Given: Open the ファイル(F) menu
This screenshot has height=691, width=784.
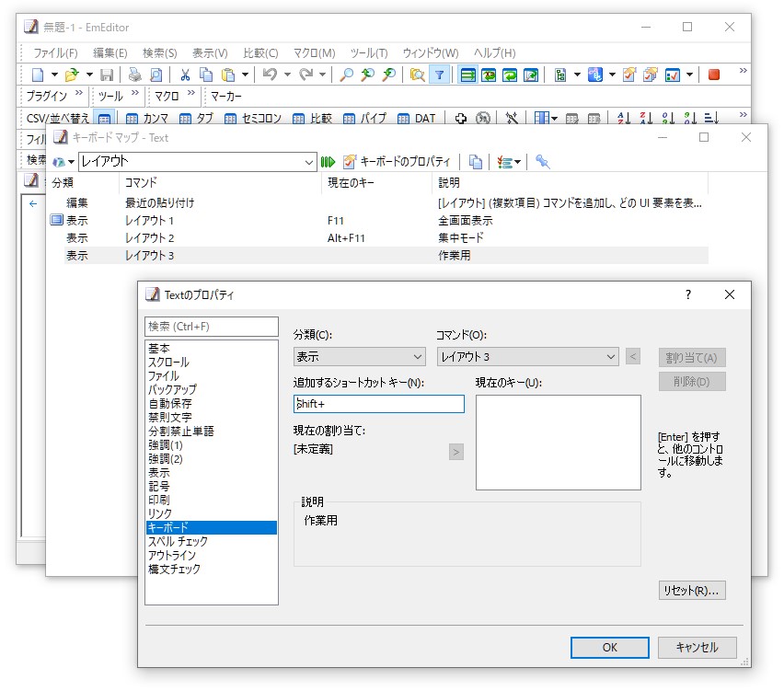Looking at the screenshot, I should [55, 53].
